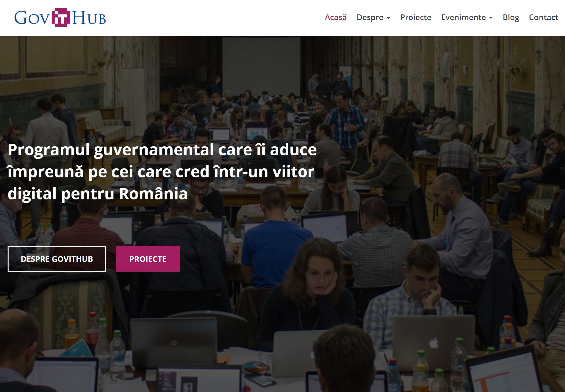
Task: Click the HP logo on the dark laptop
Action: [174, 343]
